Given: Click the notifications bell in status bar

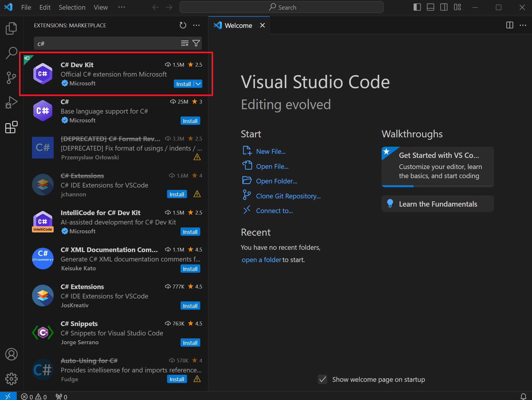Looking at the screenshot, I should (x=523, y=396).
